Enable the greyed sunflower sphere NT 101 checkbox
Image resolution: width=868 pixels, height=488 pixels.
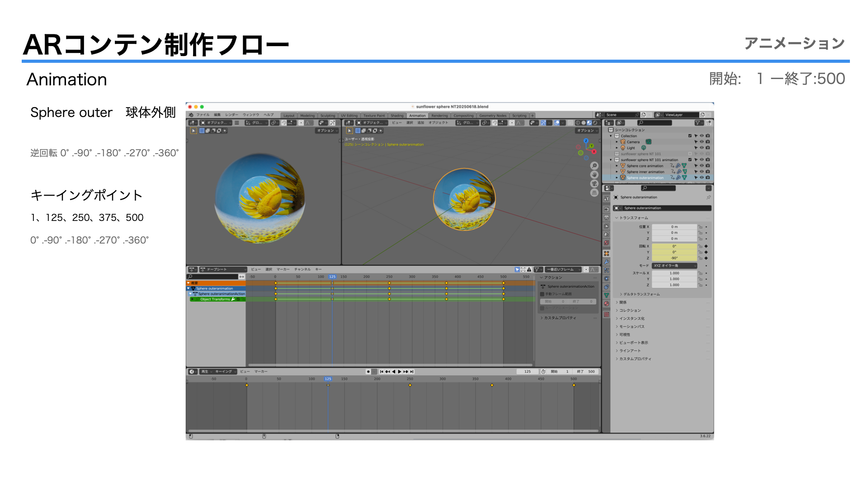[x=690, y=154]
